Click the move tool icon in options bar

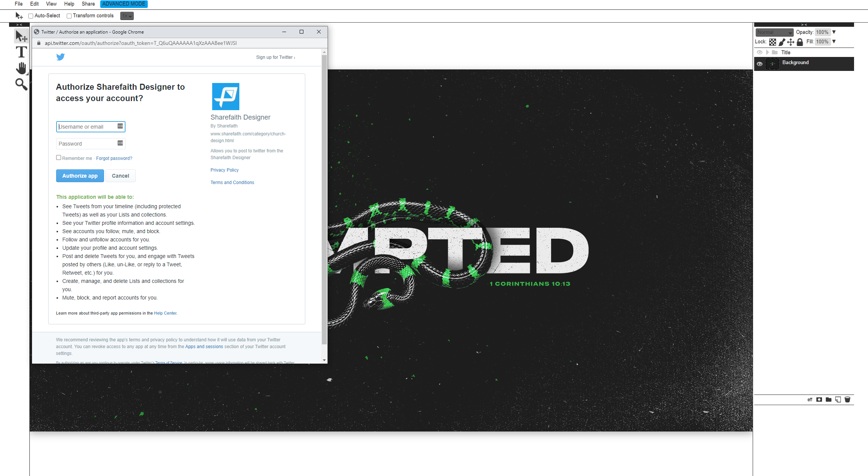pos(19,16)
